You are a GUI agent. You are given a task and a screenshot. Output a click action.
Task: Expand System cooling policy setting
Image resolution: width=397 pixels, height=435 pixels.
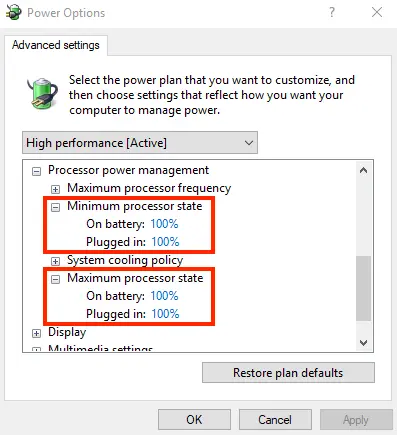click(x=55, y=261)
